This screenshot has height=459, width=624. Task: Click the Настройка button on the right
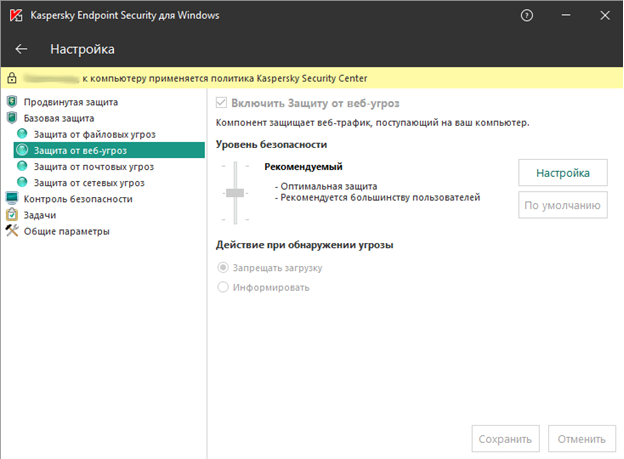(562, 172)
